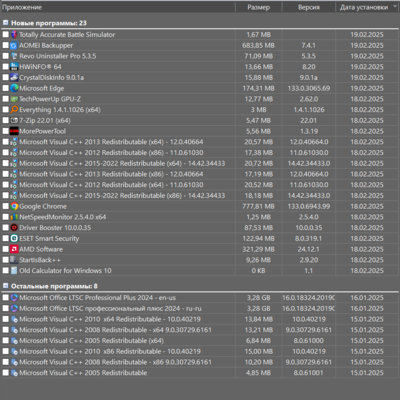The width and height of the screenshot is (400, 400).
Task: Click the Everything search magnifier icon
Action: [x=14, y=110]
